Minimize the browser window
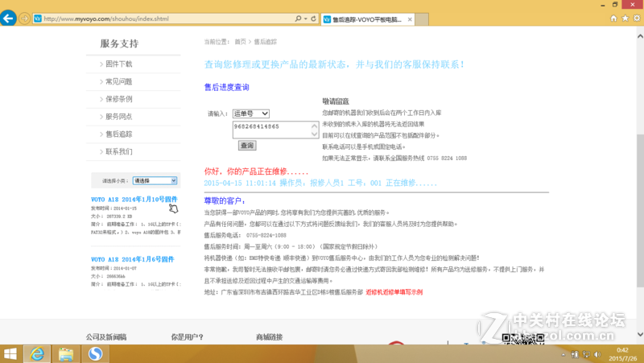Screen dimensions: 644x363 click(x=602, y=5)
